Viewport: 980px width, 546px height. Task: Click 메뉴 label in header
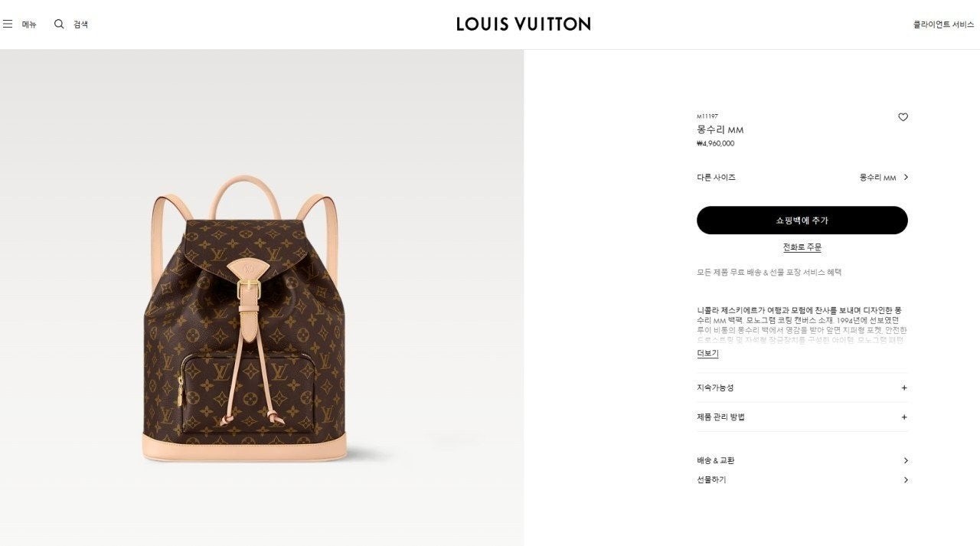(x=29, y=25)
